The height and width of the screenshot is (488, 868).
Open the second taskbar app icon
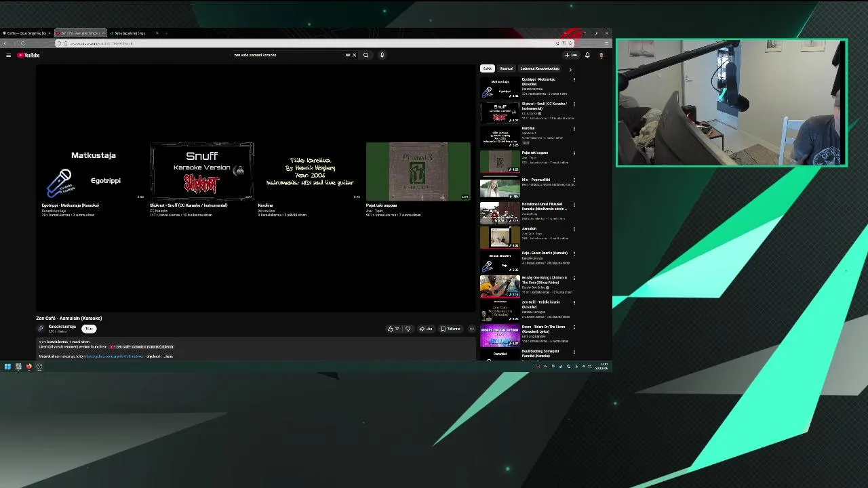18,367
